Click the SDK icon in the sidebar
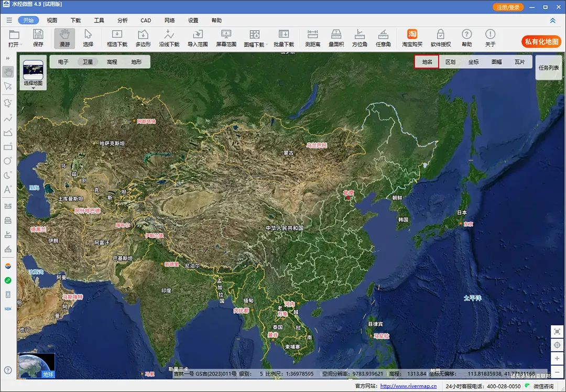This screenshot has height=392, width=566. coord(8,309)
